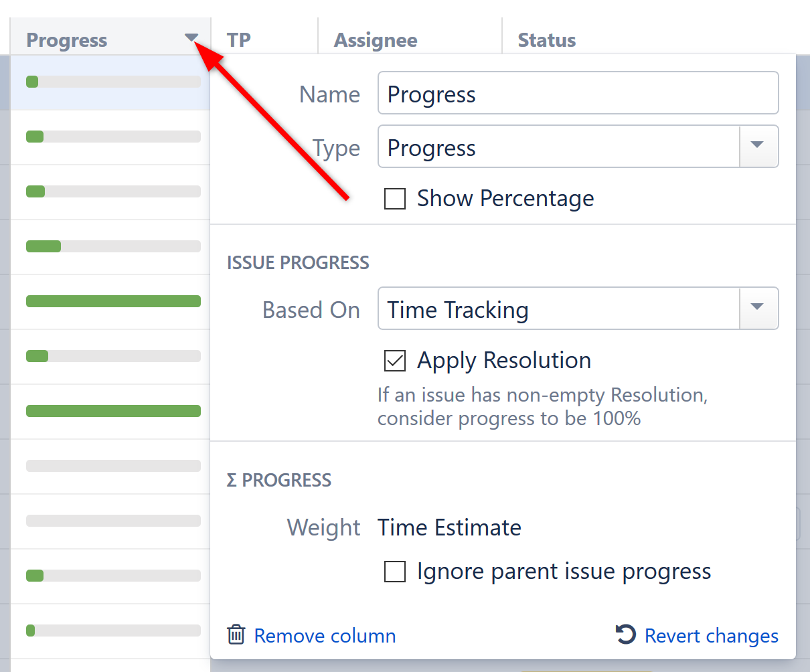
Task: Click the Progress column header dropdown arrow
Action: [x=191, y=38]
